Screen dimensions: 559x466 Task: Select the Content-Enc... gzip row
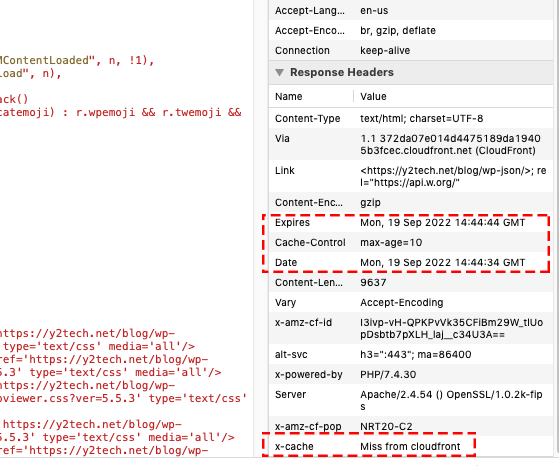(x=411, y=203)
